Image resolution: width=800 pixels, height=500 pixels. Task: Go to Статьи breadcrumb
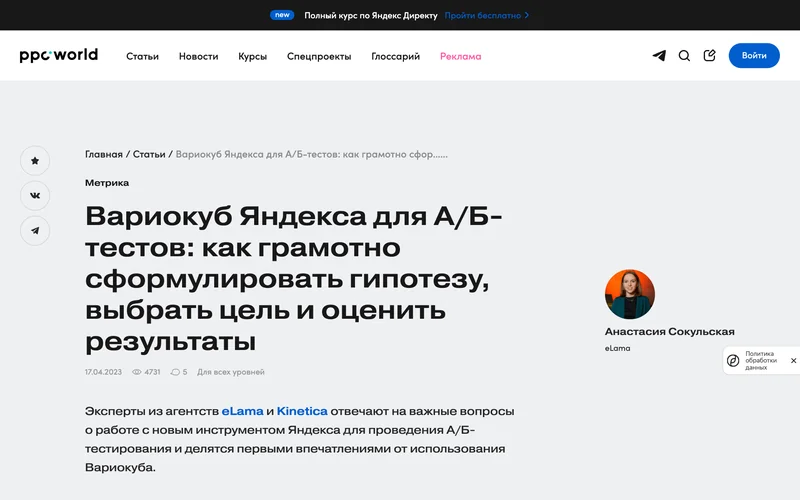[x=149, y=154]
